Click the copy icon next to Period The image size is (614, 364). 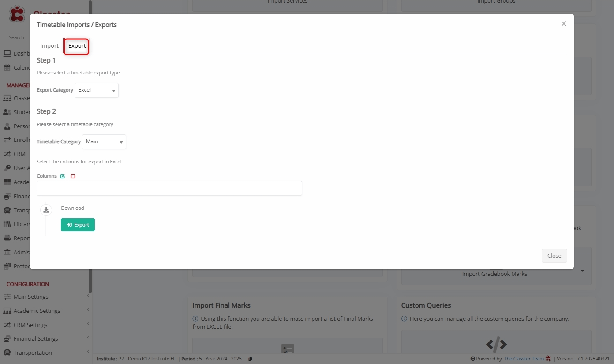(251, 359)
